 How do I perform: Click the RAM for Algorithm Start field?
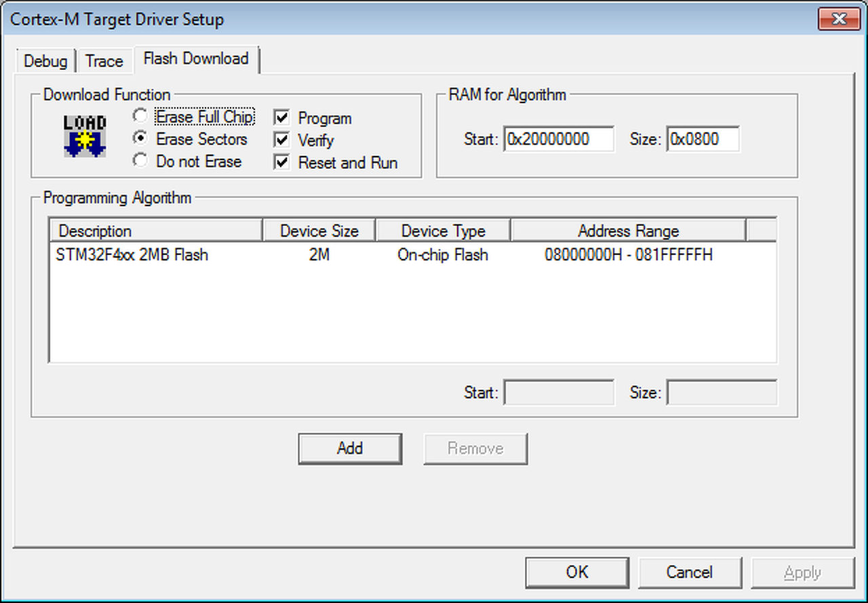tap(559, 140)
